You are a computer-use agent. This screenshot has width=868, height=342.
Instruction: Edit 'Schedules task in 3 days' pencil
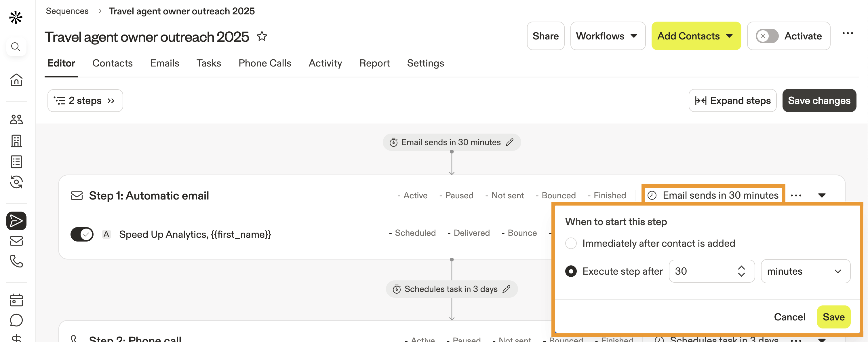point(507,289)
